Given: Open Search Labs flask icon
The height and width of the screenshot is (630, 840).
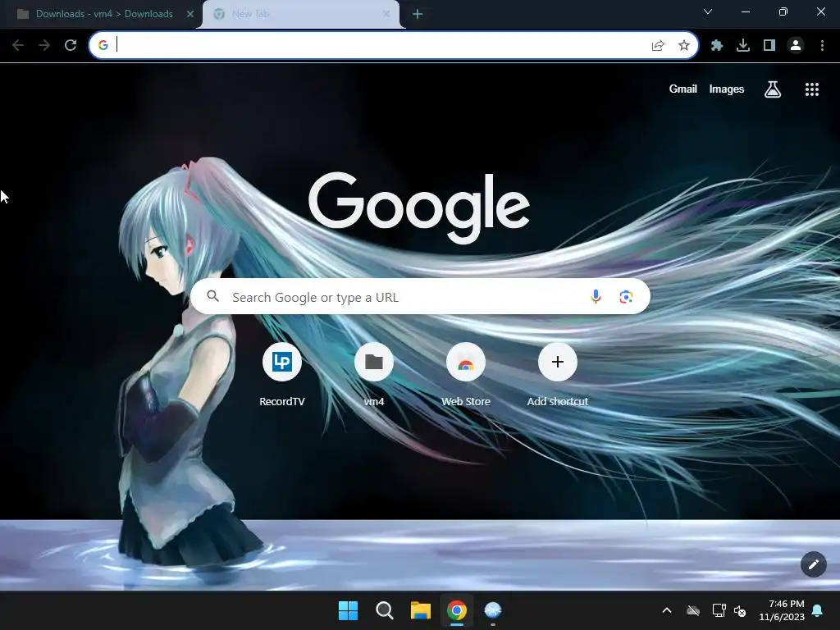Looking at the screenshot, I should coord(772,89).
